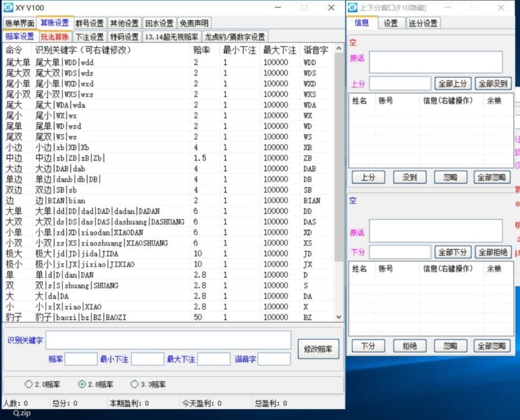The height and width of the screenshot is (420, 520).
Task: Switch to the 账单界面 tab
Action: (x=19, y=23)
